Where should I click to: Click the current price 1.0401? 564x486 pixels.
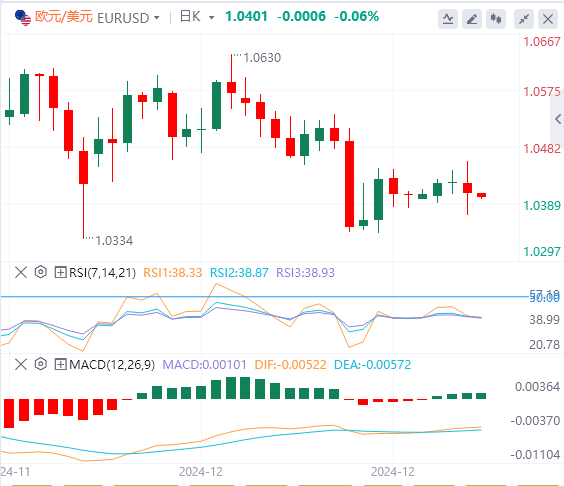pyautogui.click(x=246, y=17)
